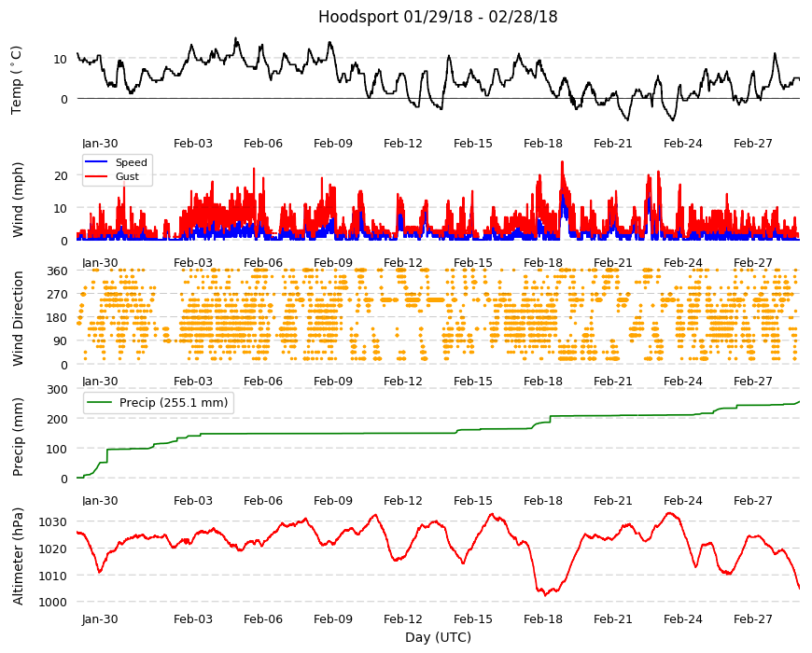Click the Altimeter (hPa) axis label
812x653 pixels.
(18, 556)
